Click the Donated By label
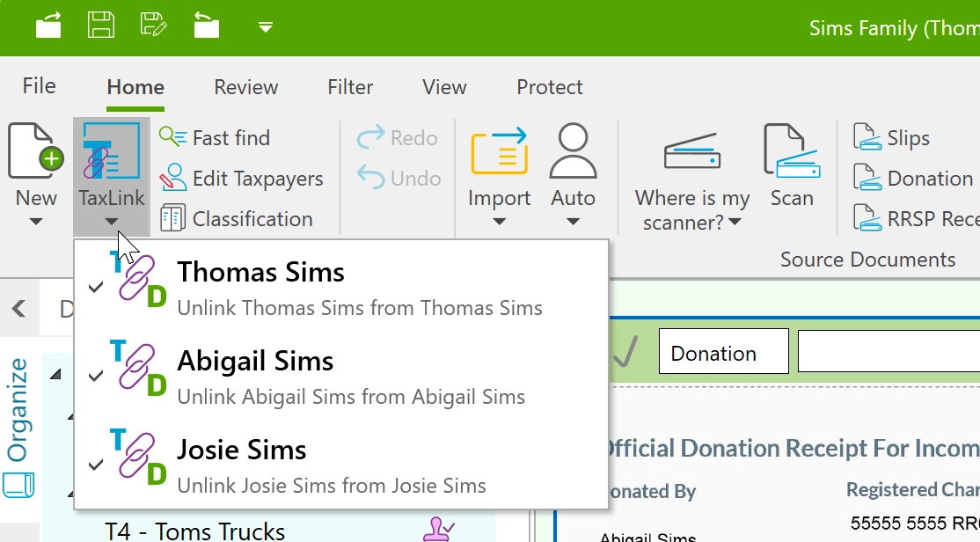The height and width of the screenshot is (542, 980). pyautogui.click(x=651, y=491)
